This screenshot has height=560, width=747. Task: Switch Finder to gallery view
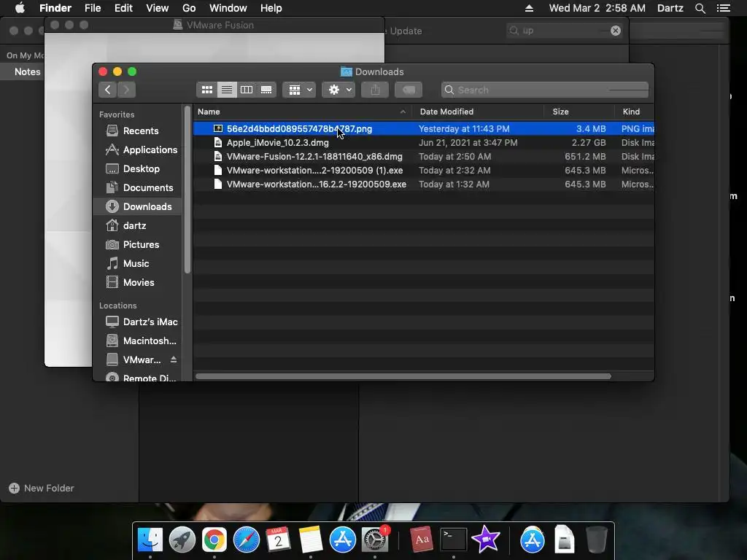pyautogui.click(x=266, y=90)
